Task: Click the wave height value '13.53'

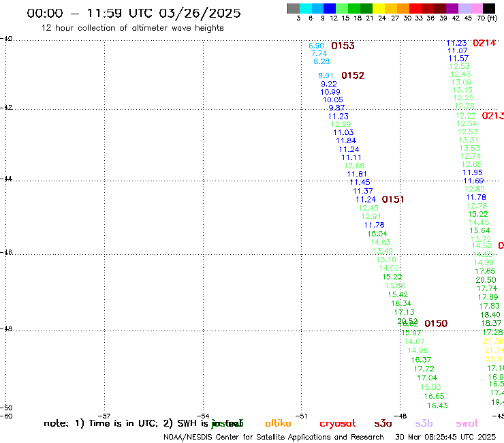Action: [470, 149]
